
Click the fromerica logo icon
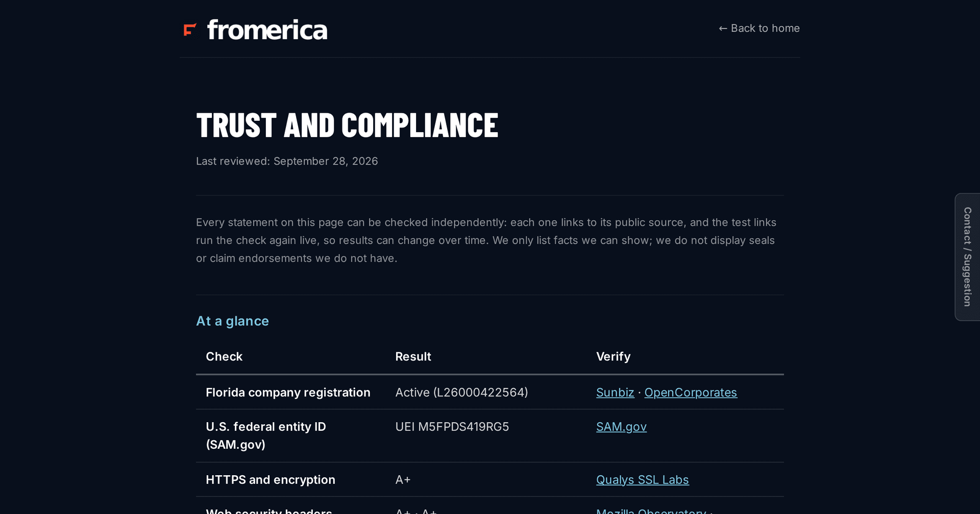(190, 30)
